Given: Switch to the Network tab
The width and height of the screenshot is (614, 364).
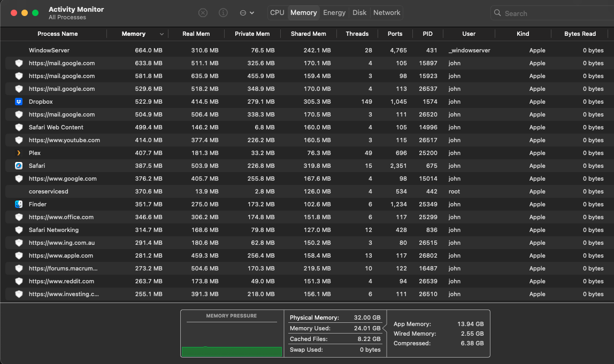Looking at the screenshot, I should point(387,12).
